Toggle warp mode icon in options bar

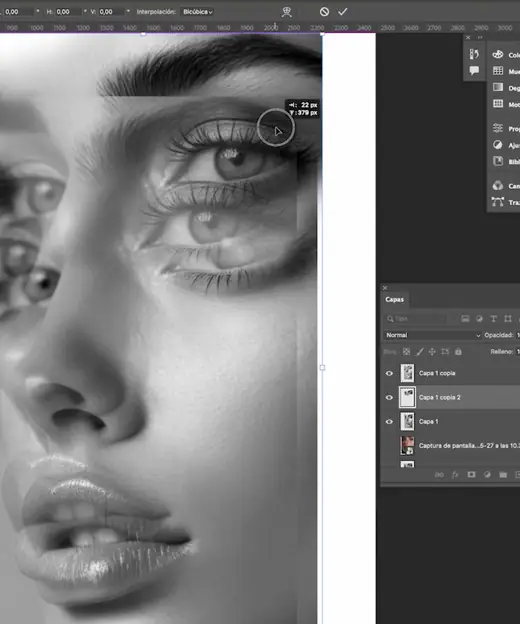pyautogui.click(x=286, y=12)
